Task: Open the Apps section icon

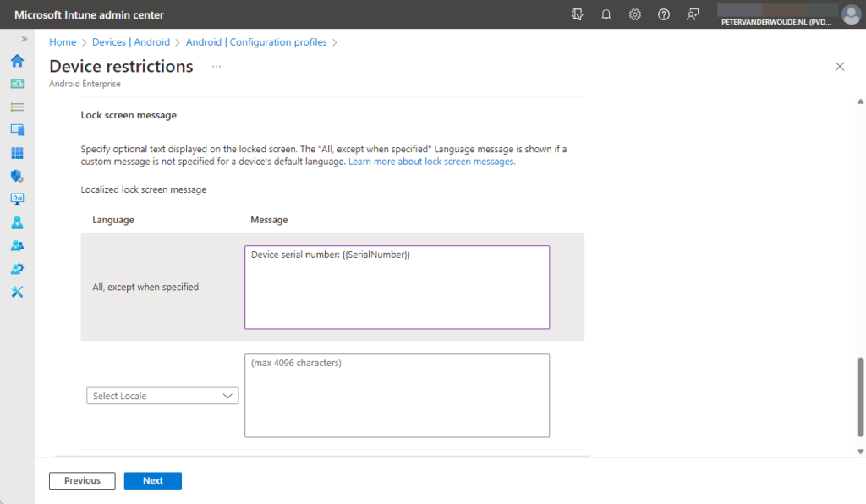Action: pyautogui.click(x=16, y=152)
